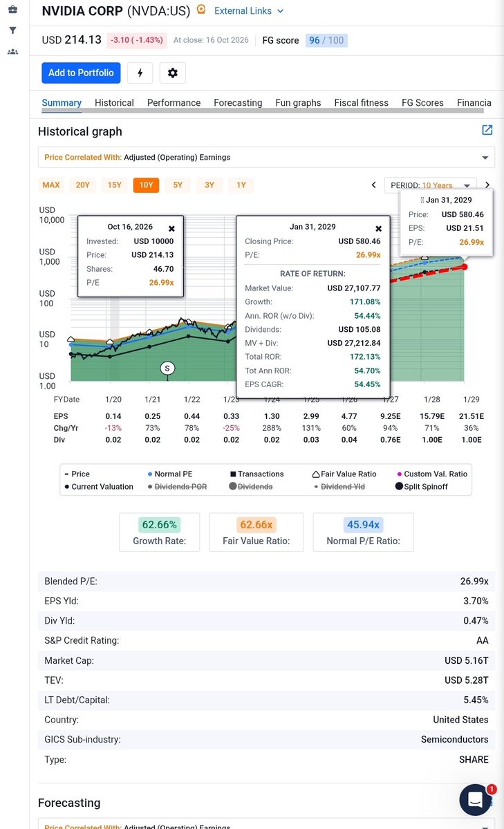The width and height of the screenshot is (504, 829).
Task: Open the gear settings button
Action: 172,73
